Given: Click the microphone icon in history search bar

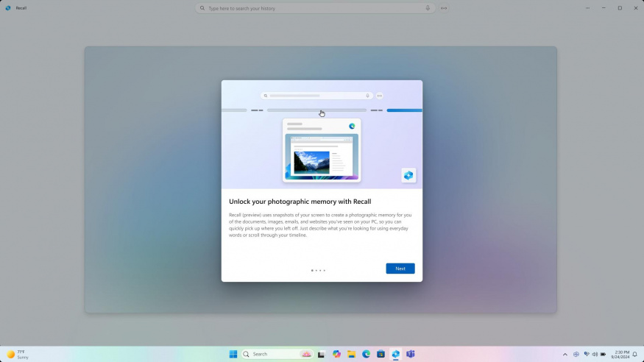Looking at the screenshot, I should tap(428, 8).
